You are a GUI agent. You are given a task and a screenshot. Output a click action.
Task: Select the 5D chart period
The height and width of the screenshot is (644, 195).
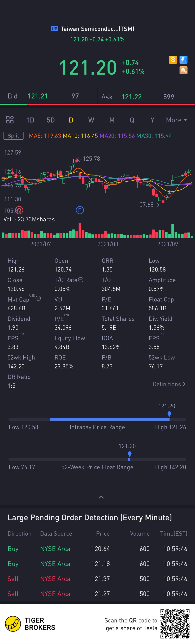51,120
